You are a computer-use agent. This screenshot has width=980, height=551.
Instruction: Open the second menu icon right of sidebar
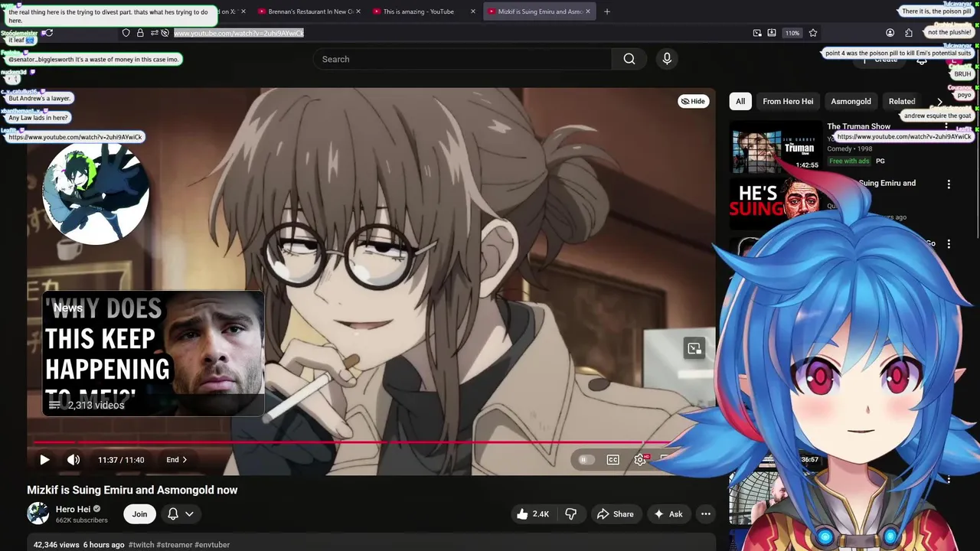click(949, 244)
